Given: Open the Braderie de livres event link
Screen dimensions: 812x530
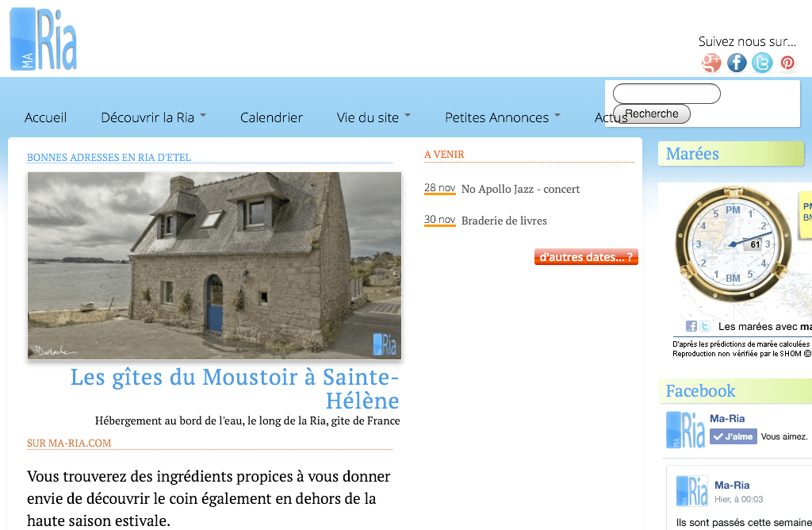Looking at the screenshot, I should tap(504, 221).
